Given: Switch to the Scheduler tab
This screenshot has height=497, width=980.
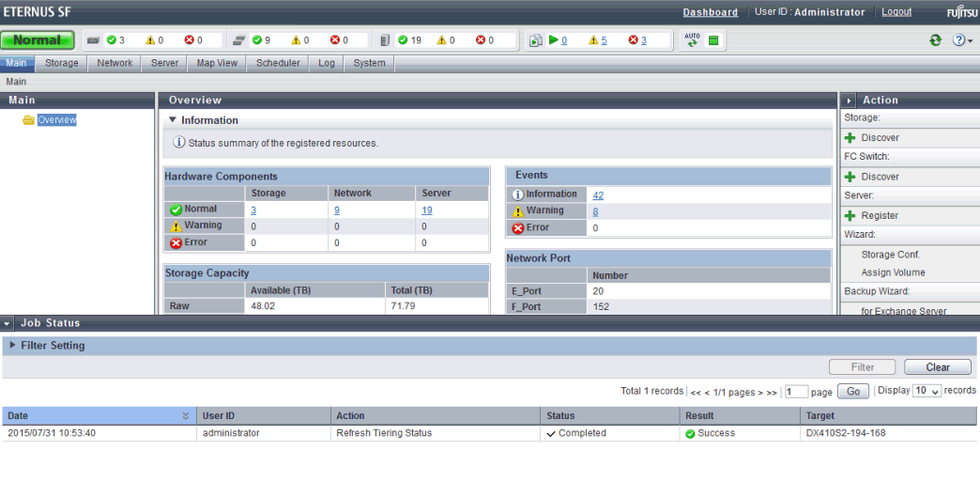Looking at the screenshot, I should coord(278,63).
